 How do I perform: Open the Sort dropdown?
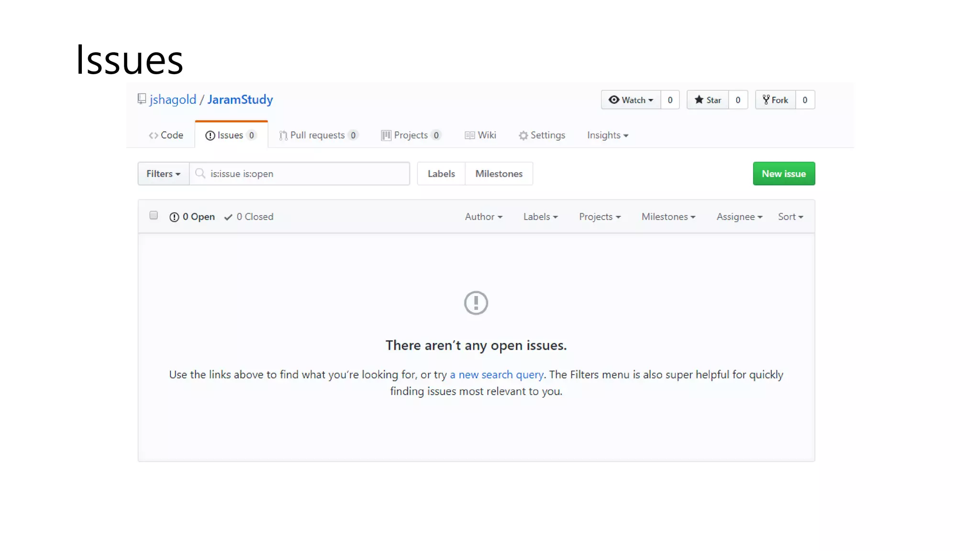click(x=790, y=217)
